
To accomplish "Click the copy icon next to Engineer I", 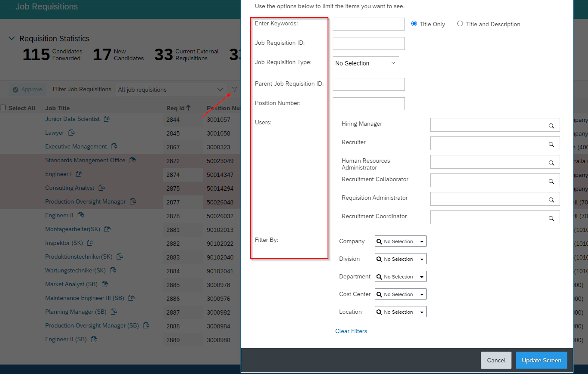I will (x=79, y=174).
